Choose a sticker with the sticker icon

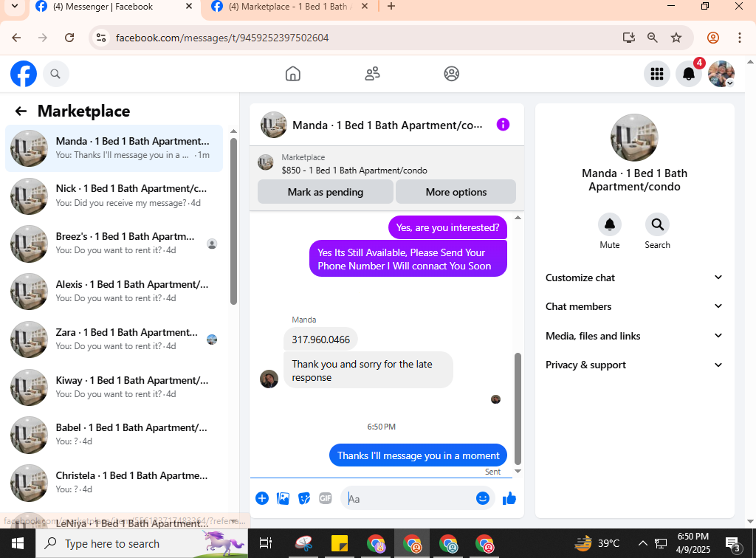pos(304,498)
